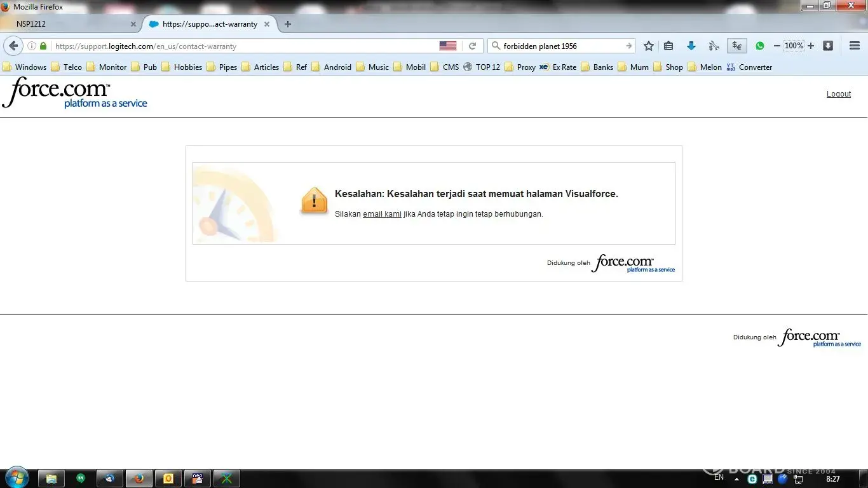Screen dimensions: 868x488
Task: Go back using the back arrow
Action: click(x=13, y=46)
